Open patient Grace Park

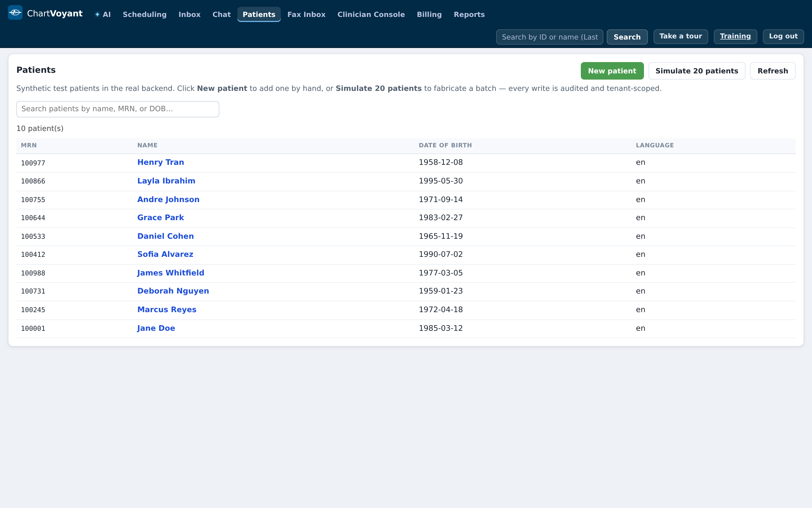point(161,218)
